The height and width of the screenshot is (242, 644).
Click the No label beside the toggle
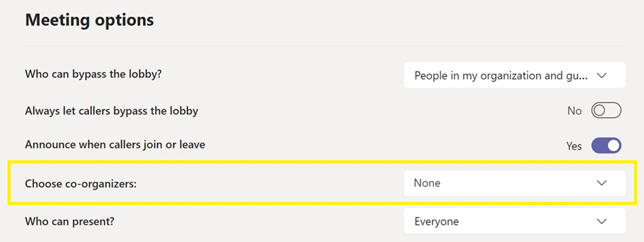pos(574,111)
